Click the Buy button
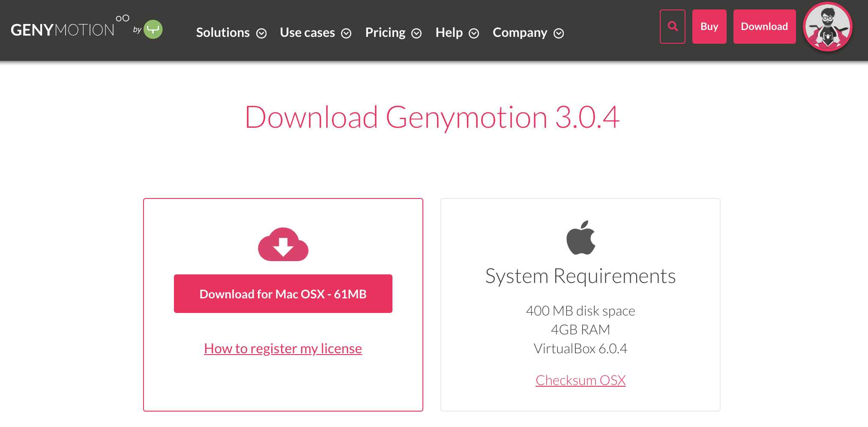 pyautogui.click(x=709, y=27)
